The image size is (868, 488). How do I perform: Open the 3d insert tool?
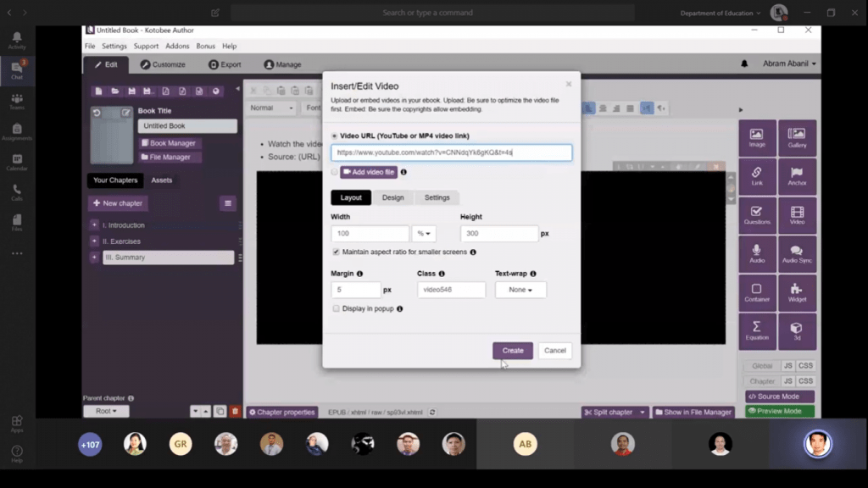click(797, 331)
